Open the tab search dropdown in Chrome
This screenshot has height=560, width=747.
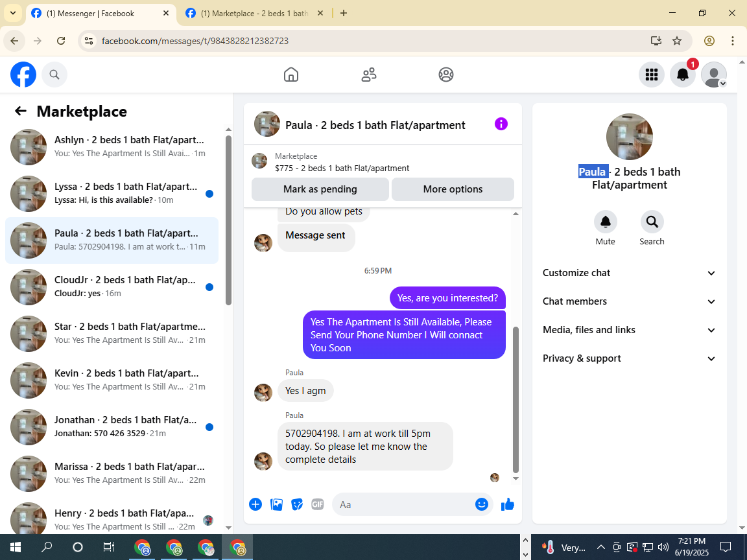(x=13, y=14)
